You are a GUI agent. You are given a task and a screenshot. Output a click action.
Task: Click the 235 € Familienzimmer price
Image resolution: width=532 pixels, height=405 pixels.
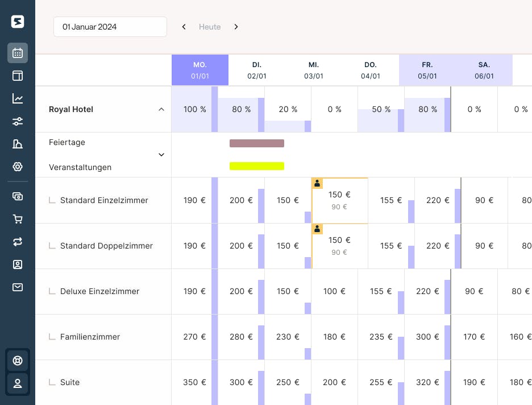tap(381, 337)
